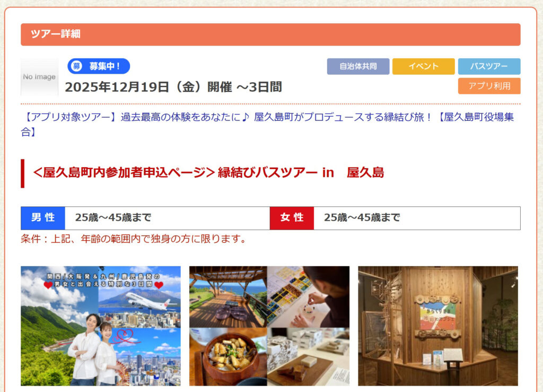Open the アプリ対象ツアー description link
Image resolution: width=543 pixels, height=392 pixels.
click(267, 124)
